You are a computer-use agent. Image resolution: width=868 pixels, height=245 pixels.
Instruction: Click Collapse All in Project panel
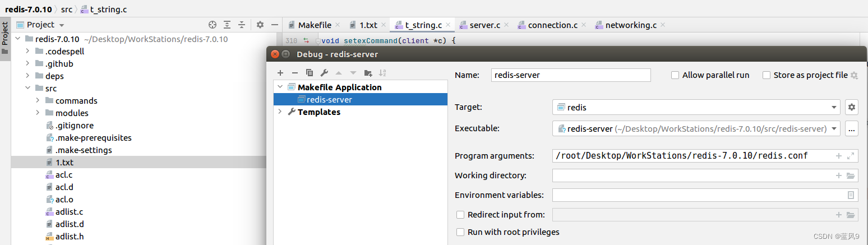242,25
